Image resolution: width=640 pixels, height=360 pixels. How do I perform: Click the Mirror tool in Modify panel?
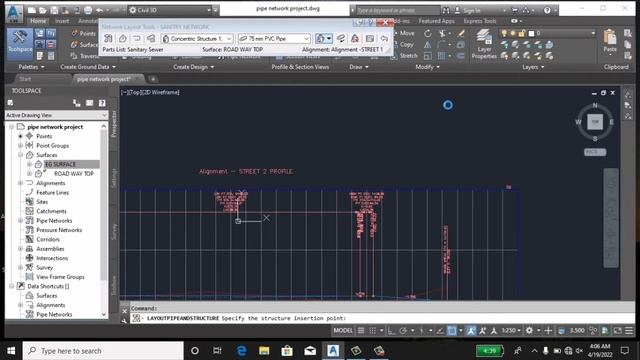pos(427,44)
